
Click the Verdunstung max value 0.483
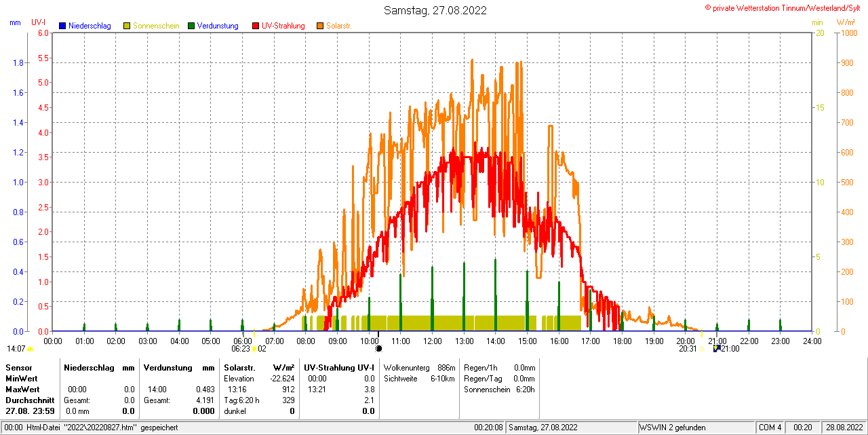coord(205,390)
